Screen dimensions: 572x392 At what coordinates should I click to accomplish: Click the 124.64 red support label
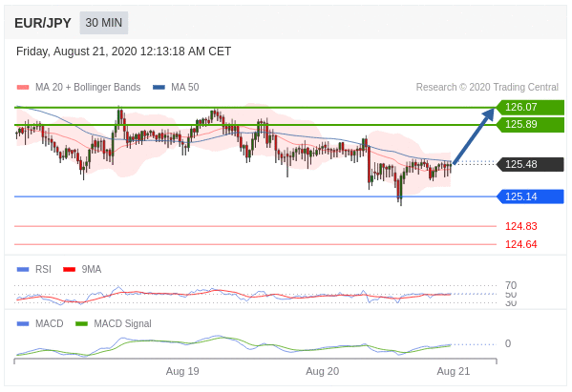point(521,244)
